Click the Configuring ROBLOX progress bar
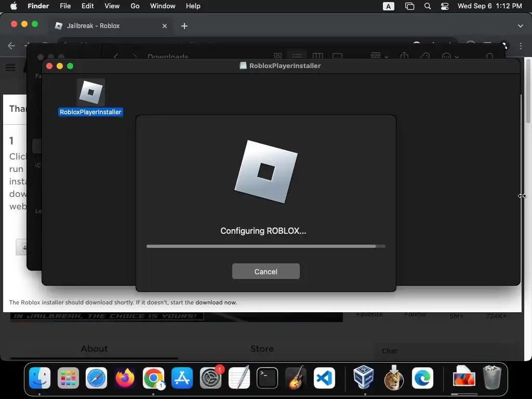 (265, 246)
